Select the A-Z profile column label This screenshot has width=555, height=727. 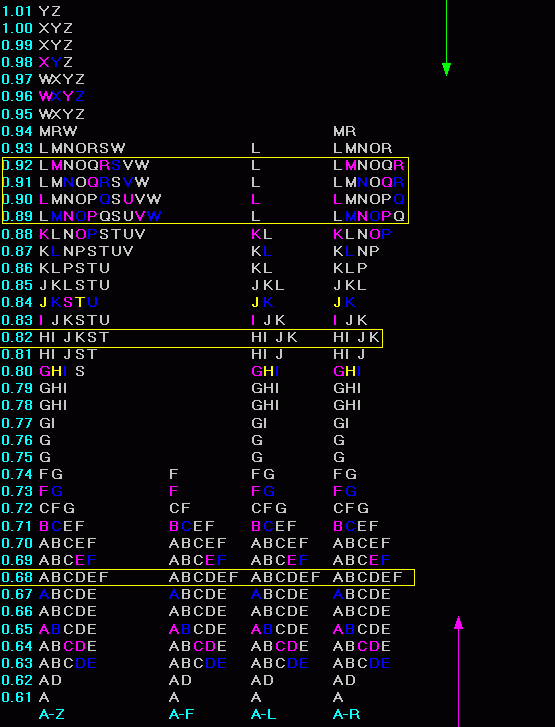tap(52, 714)
